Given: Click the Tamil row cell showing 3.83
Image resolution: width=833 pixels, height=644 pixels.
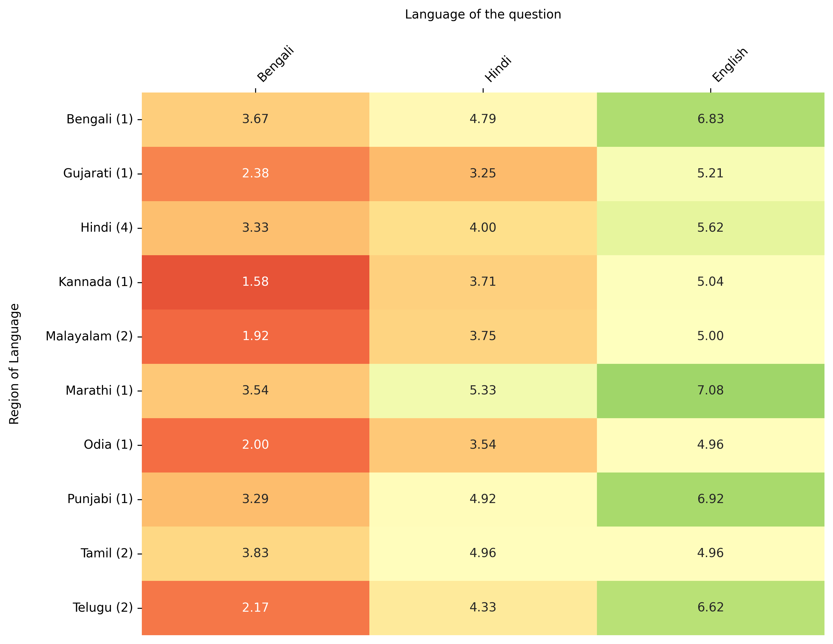Looking at the screenshot, I should click(255, 553).
